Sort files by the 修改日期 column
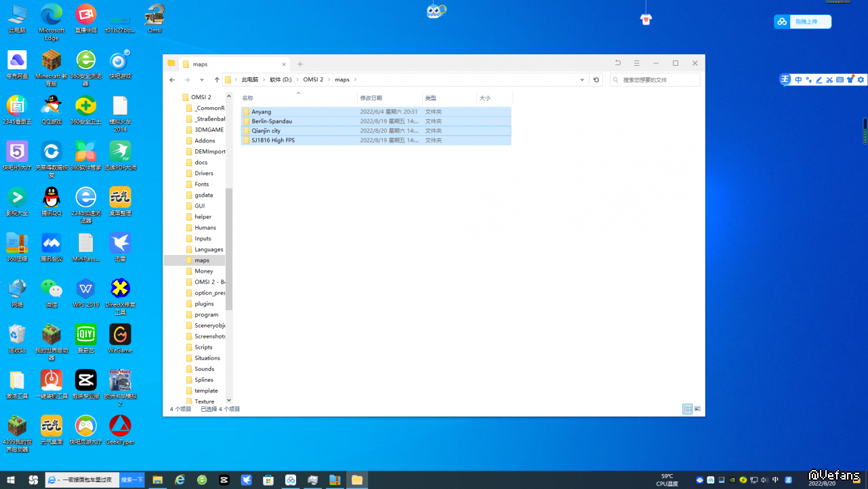 371,98
